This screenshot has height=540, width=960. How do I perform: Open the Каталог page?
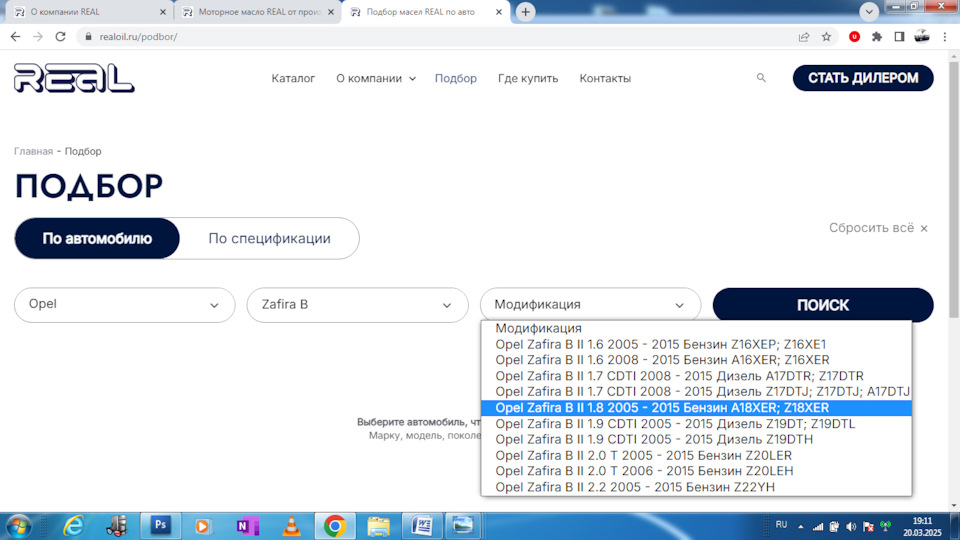tap(293, 78)
